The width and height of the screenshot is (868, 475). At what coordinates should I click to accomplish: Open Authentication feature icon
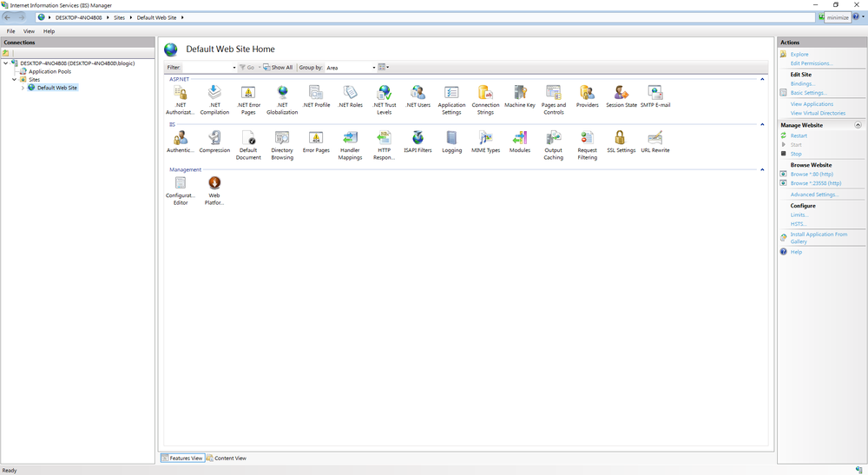181,142
